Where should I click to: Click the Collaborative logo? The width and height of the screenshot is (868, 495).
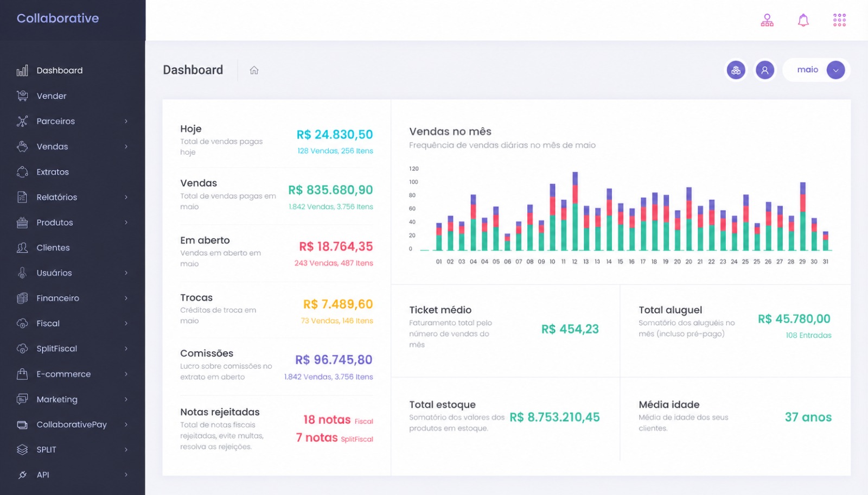tap(58, 18)
